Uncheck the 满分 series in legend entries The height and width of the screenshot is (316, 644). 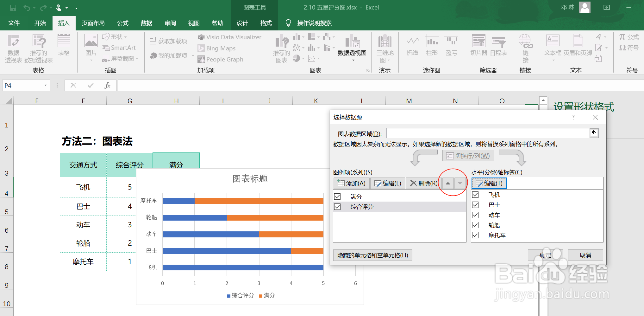click(x=337, y=196)
